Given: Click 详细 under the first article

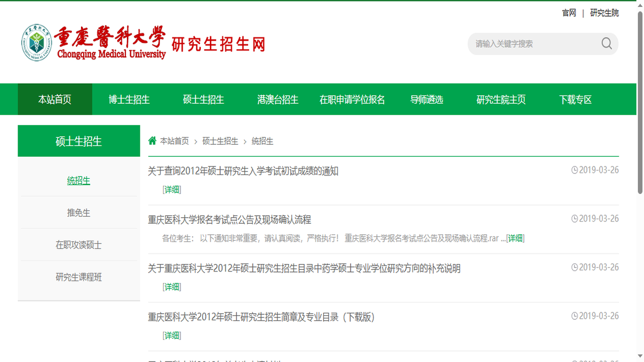Looking at the screenshot, I should (x=172, y=190).
